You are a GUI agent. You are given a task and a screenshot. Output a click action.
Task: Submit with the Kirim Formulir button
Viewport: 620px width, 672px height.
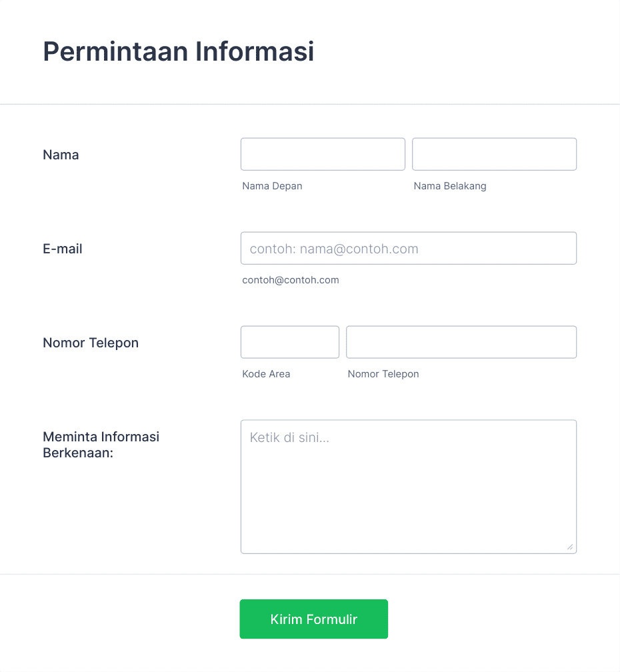click(313, 619)
